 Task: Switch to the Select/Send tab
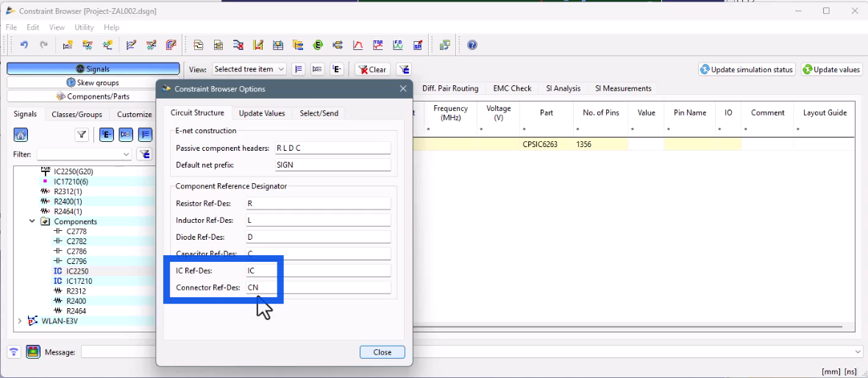319,113
